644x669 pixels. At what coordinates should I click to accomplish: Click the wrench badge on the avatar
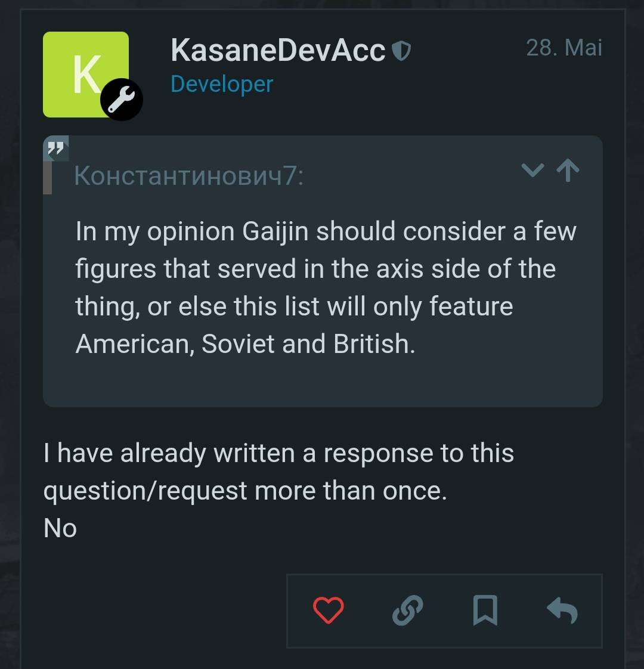122,100
